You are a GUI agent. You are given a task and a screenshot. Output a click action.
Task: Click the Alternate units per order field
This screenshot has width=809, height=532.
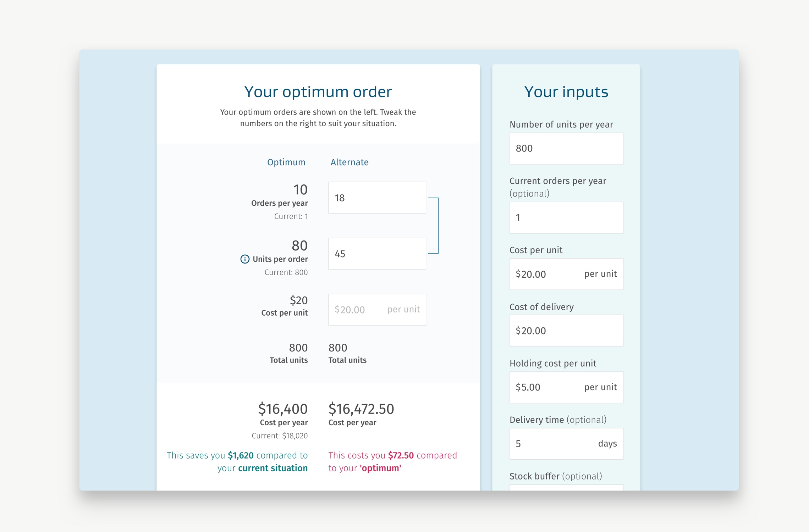377,254
